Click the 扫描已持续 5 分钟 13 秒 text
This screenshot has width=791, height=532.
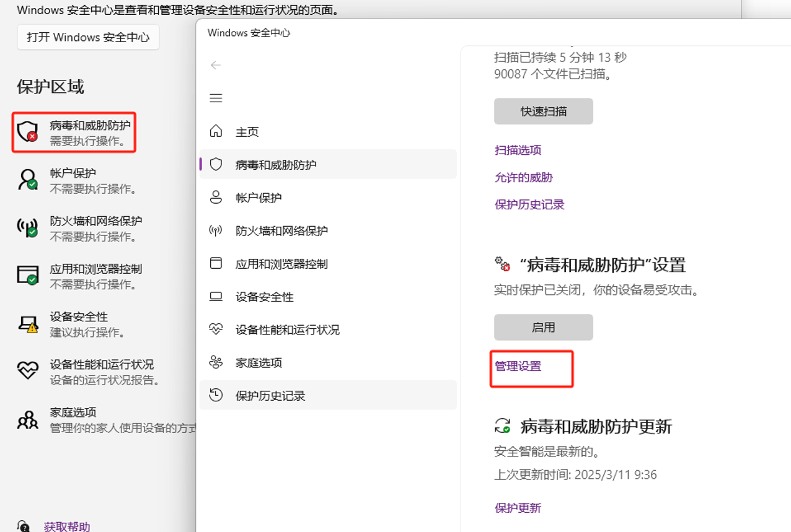coord(560,58)
